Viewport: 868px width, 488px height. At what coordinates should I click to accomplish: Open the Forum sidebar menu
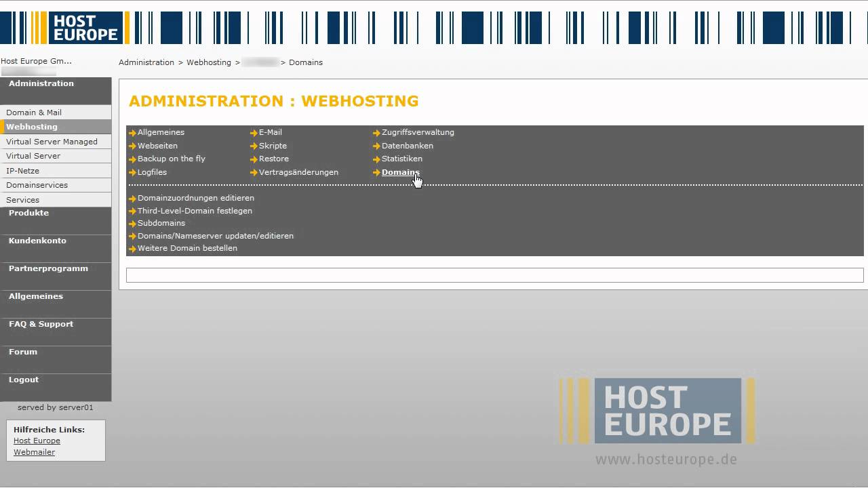coord(23,352)
